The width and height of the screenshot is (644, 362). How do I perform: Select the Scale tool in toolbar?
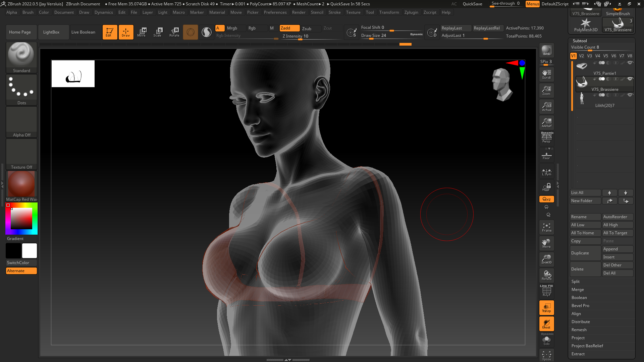(158, 32)
